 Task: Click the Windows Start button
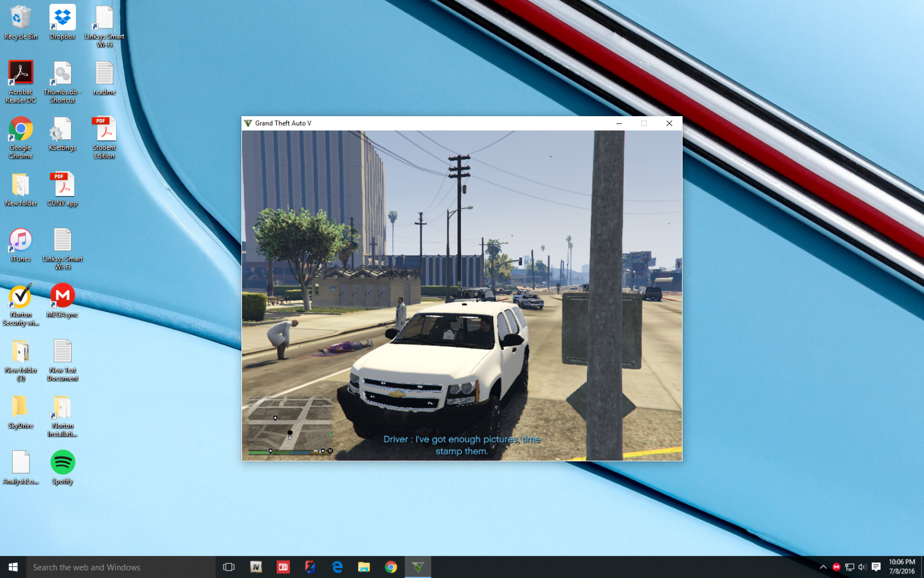[x=13, y=567]
